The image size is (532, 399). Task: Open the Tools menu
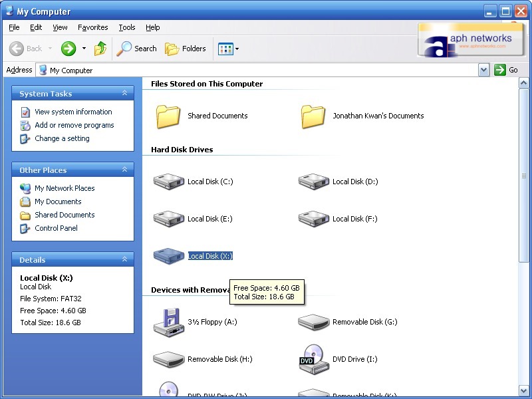tap(126, 27)
